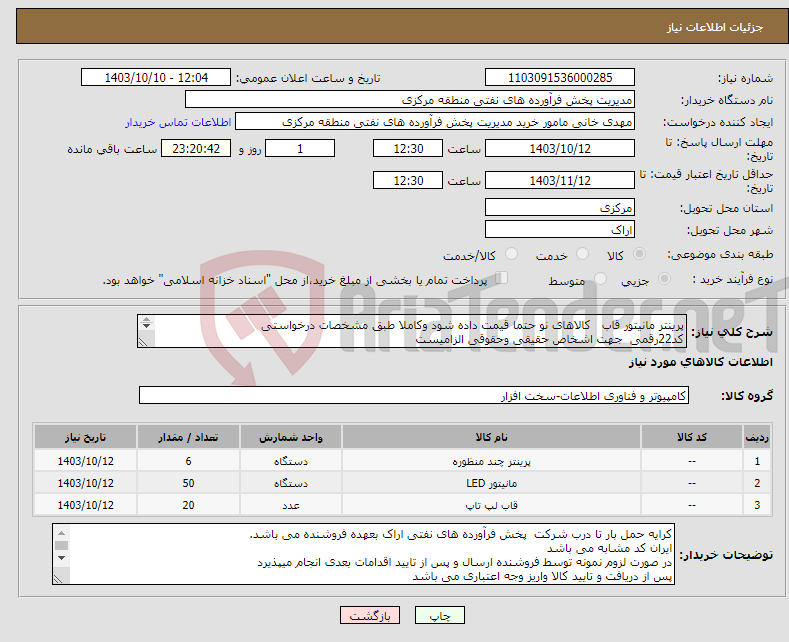Click the واحد شمارش column header

tap(291, 437)
